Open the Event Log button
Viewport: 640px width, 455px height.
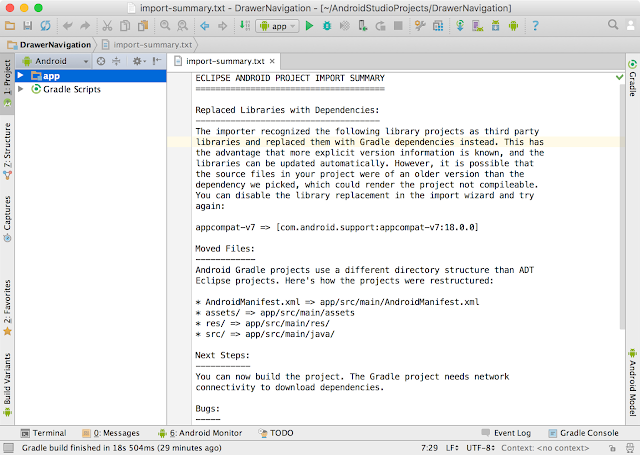[x=506, y=433]
